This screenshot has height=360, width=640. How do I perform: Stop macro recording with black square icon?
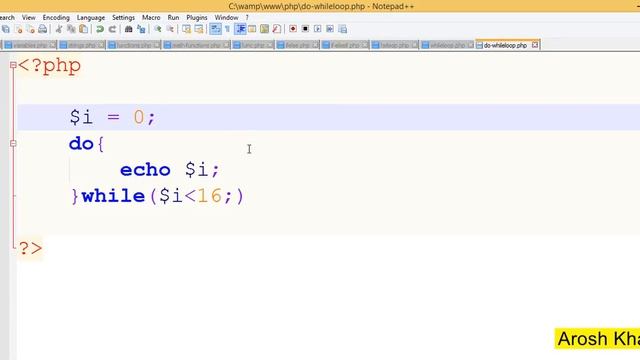coord(305,29)
